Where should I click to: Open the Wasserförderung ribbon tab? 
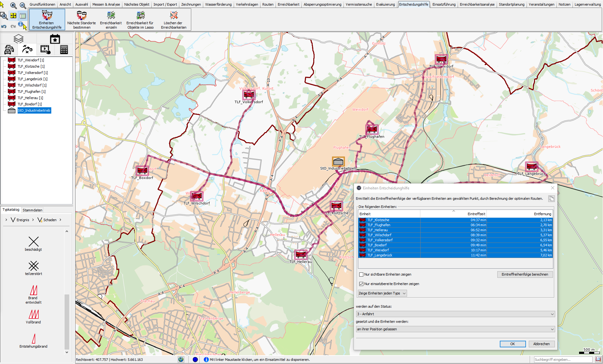(218, 4)
